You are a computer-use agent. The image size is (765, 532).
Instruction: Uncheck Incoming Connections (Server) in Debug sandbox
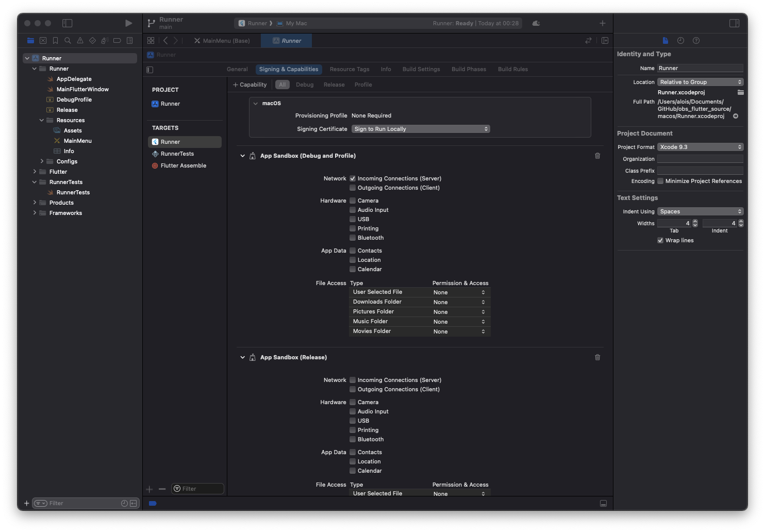353,178
